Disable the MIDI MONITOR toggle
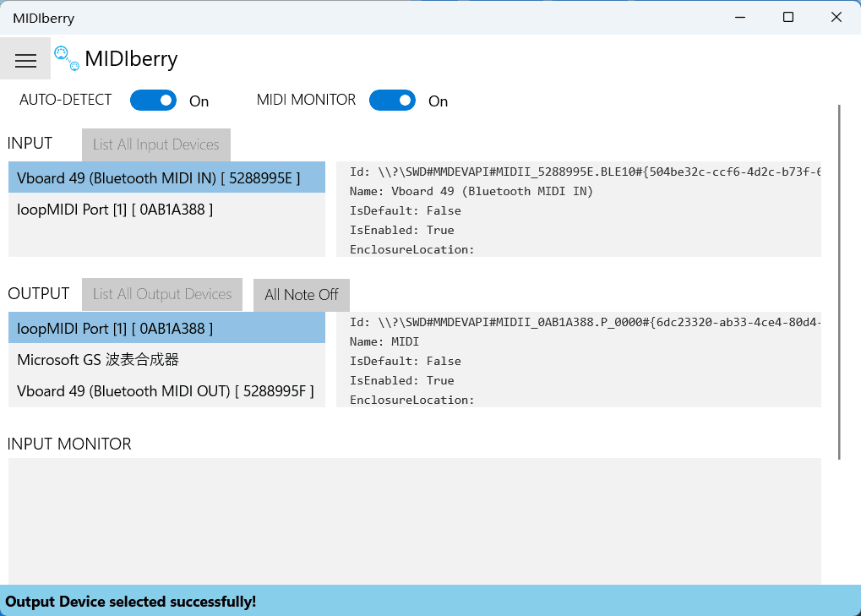861x616 pixels. click(x=392, y=101)
